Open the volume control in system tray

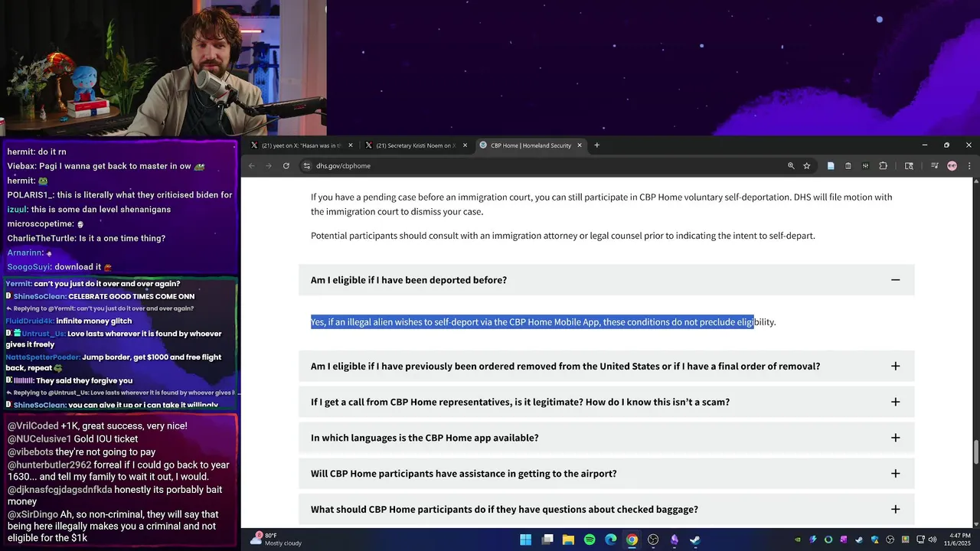(933, 540)
